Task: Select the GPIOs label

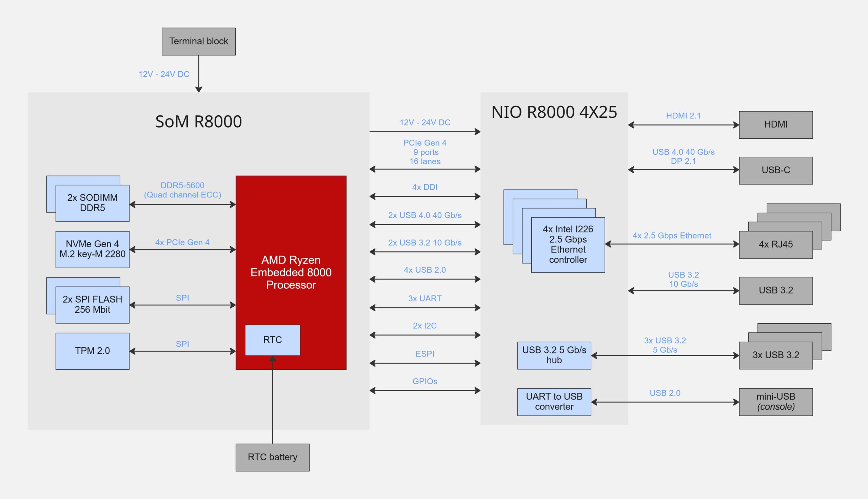Action: click(425, 381)
